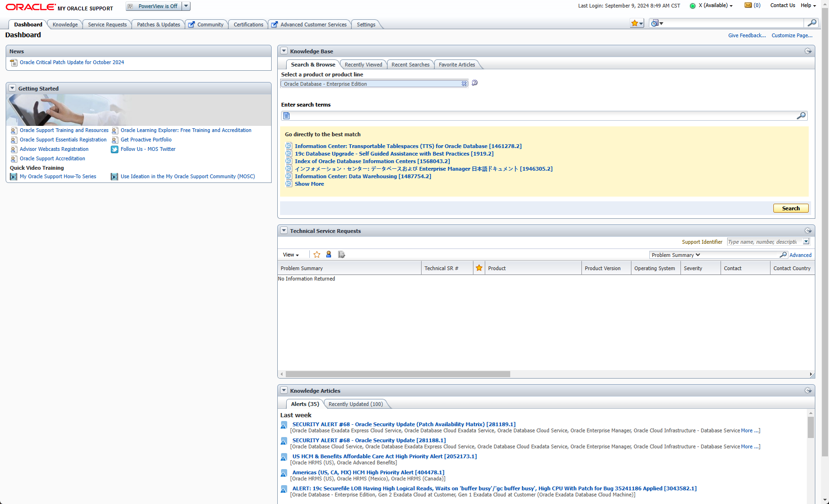Click the Advanced search link

coord(801,255)
